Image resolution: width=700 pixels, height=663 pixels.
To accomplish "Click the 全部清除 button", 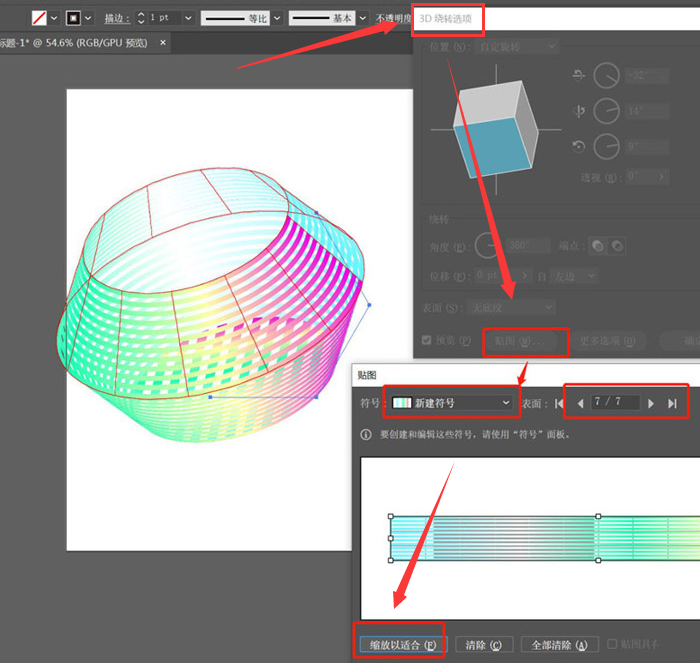I will point(559,645).
